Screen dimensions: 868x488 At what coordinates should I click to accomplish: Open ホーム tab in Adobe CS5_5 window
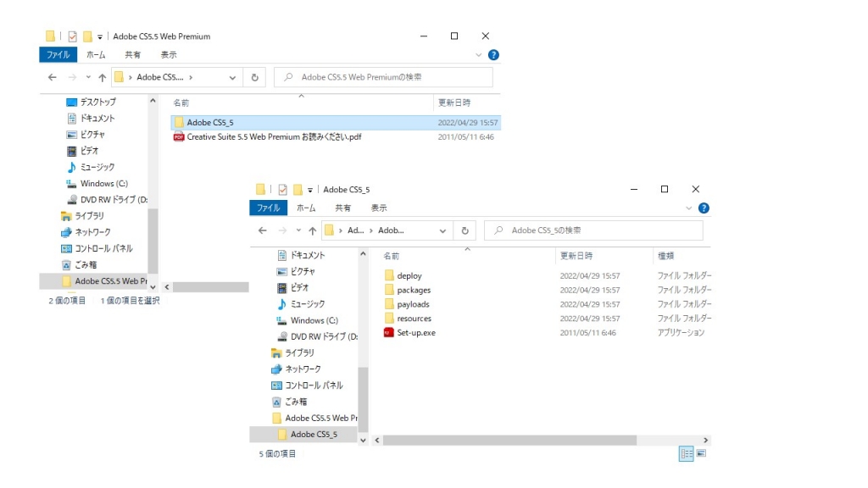point(306,208)
